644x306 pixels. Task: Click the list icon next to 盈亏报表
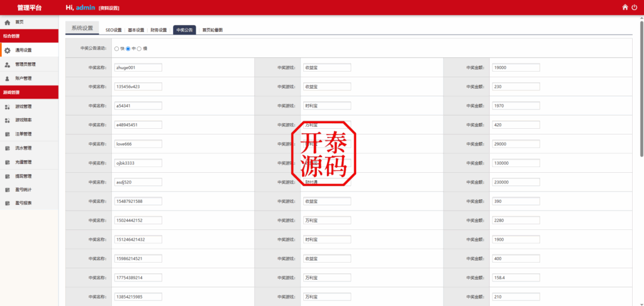click(7, 203)
